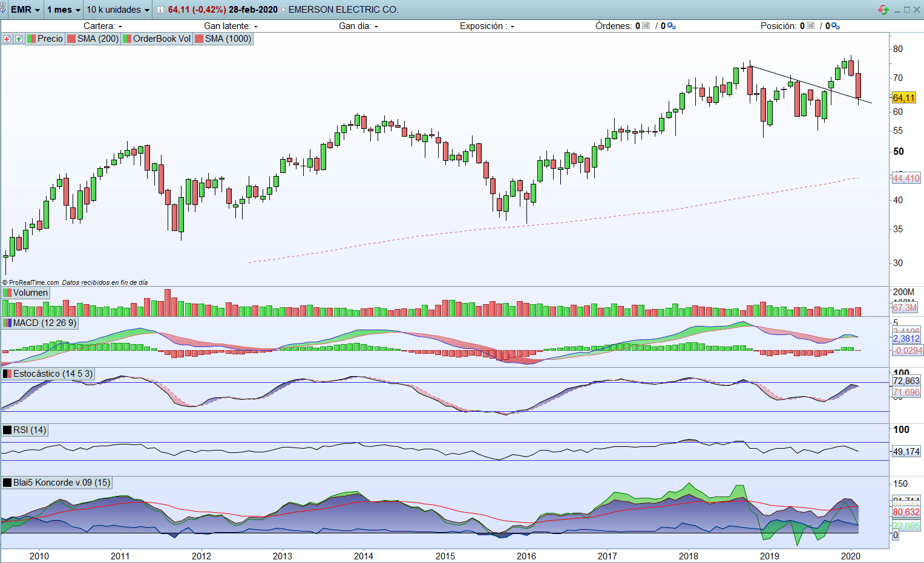The height and width of the screenshot is (563, 924).
Task: Click the small circle status indicator before company name
Action: point(283,10)
